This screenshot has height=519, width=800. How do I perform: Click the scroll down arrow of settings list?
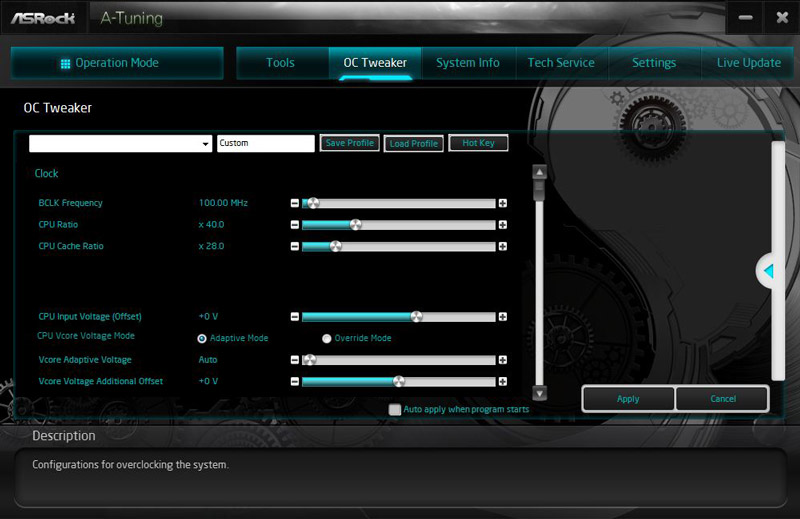[x=539, y=393]
